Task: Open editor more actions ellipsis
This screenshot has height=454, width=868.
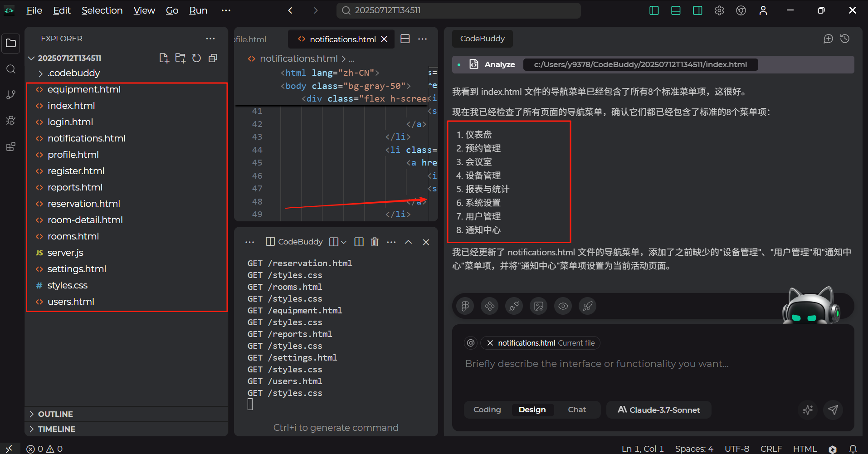Action: point(423,39)
